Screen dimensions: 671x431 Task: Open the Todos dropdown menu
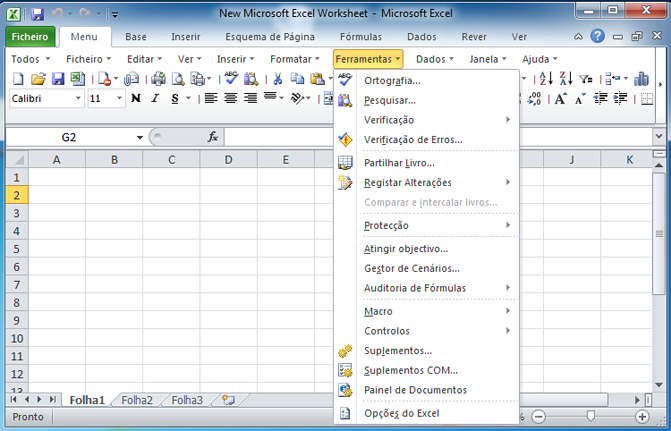click(x=30, y=59)
